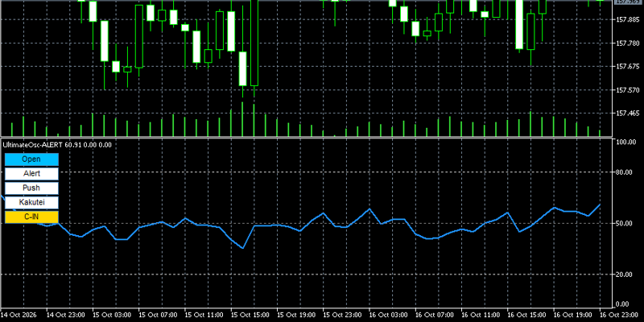Viewport: 644px width, 322px height.
Task: Click the blue Open button
Action: point(31,159)
